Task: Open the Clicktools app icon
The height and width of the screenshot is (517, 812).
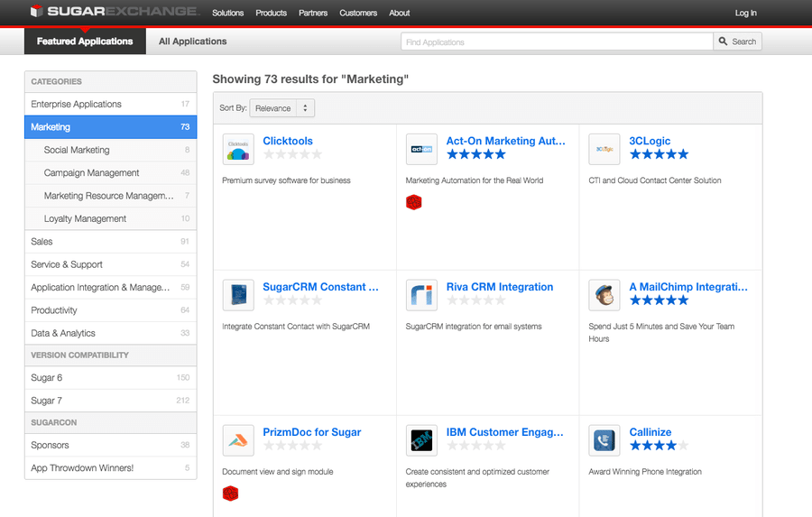Action: 238,149
